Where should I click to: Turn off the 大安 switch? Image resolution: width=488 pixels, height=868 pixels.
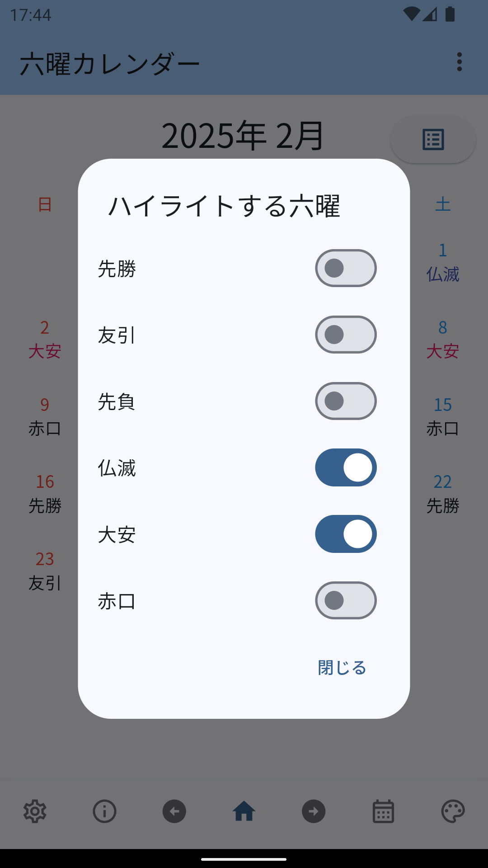point(346,534)
